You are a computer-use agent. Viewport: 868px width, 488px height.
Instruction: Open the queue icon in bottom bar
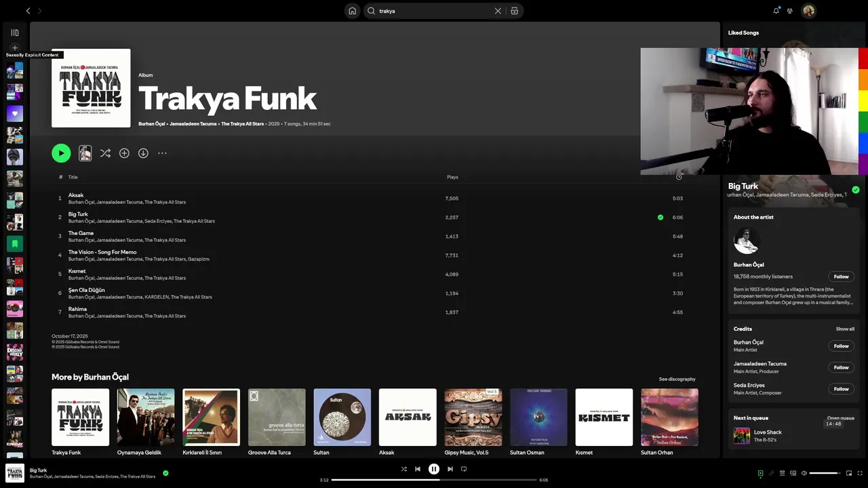click(x=782, y=473)
